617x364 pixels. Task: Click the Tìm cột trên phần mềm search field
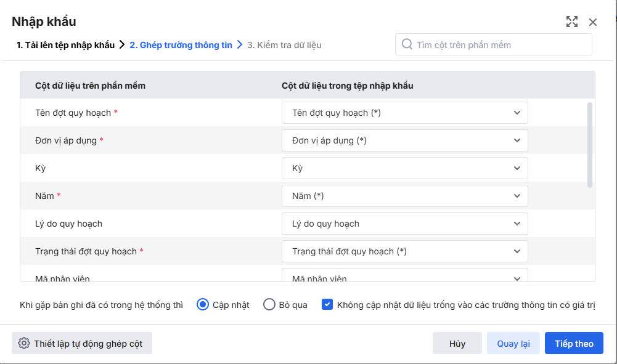click(x=501, y=44)
